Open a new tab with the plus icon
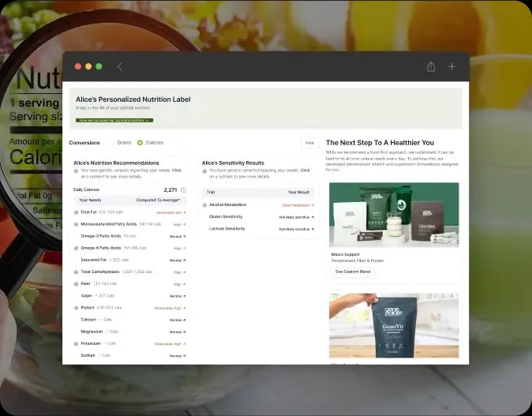Viewport: 532px width, 416px height. (452, 66)
